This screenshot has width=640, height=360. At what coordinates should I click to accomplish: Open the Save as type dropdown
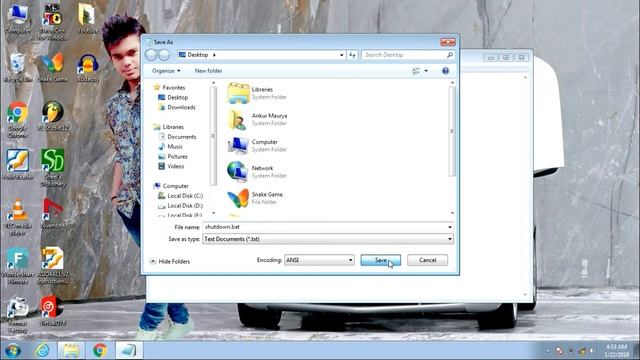pos(328,239)
